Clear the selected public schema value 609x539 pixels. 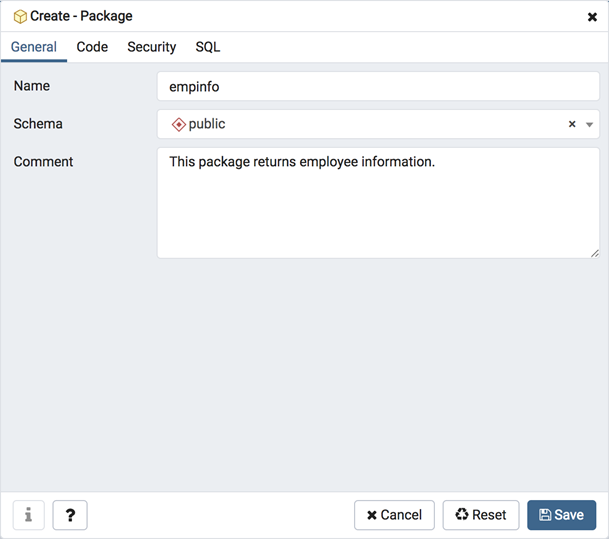[x=572, y=124]
